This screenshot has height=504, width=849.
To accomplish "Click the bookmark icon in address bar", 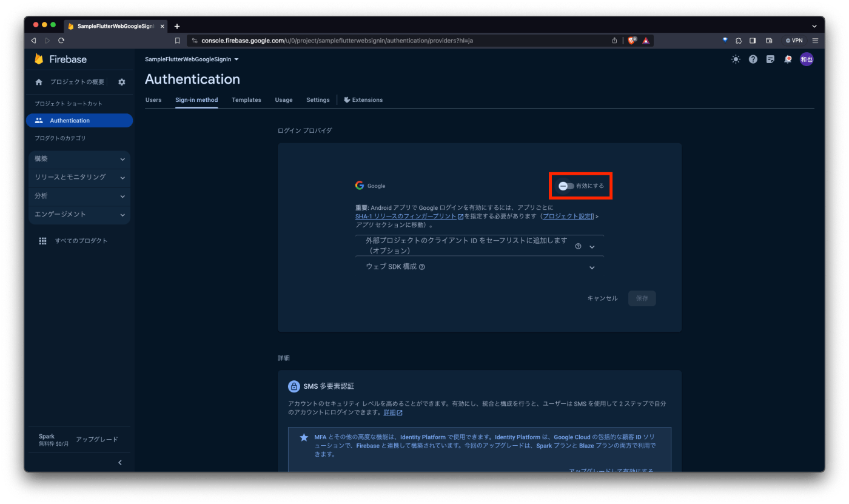I will [177, 41].
